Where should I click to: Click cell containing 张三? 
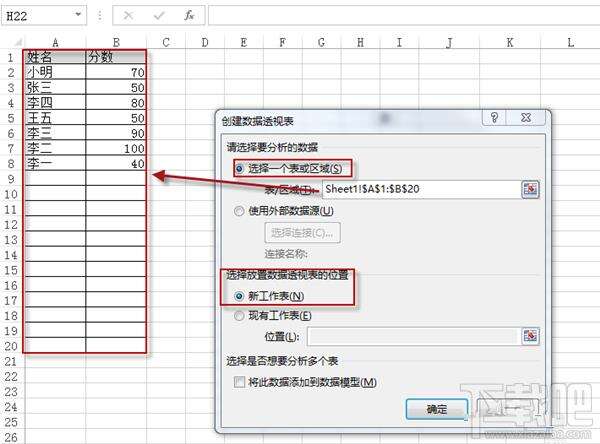(x=55, y=88)
